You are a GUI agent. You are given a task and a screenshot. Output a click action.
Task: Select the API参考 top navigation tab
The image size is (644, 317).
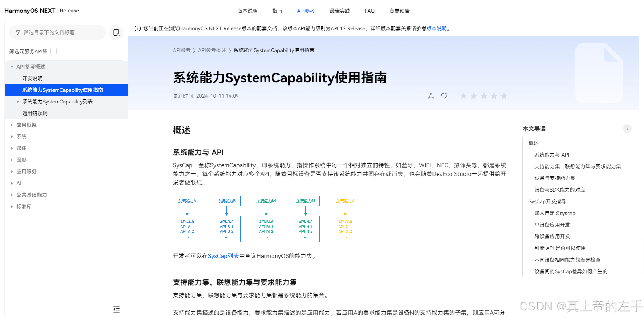[x=306, y=11]
